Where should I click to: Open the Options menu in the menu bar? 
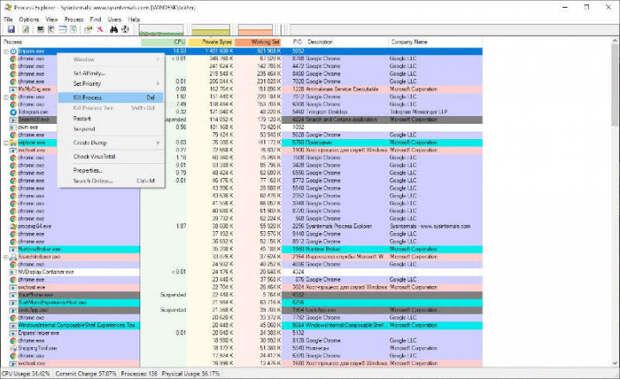pos(29,19)
